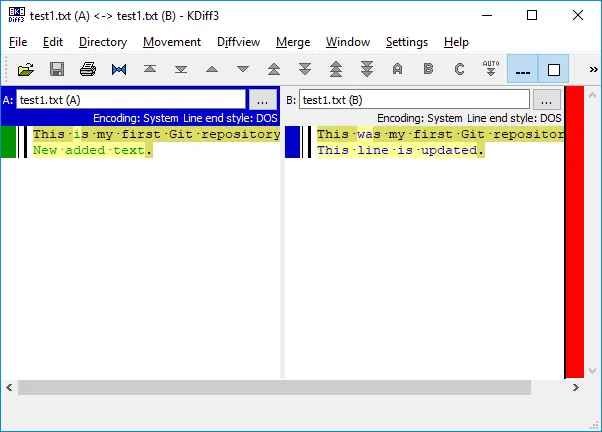Go to previous delta up arrow
Image resolution: width=602 pixels, height=432 pixels.
click(x=212, y=70)
